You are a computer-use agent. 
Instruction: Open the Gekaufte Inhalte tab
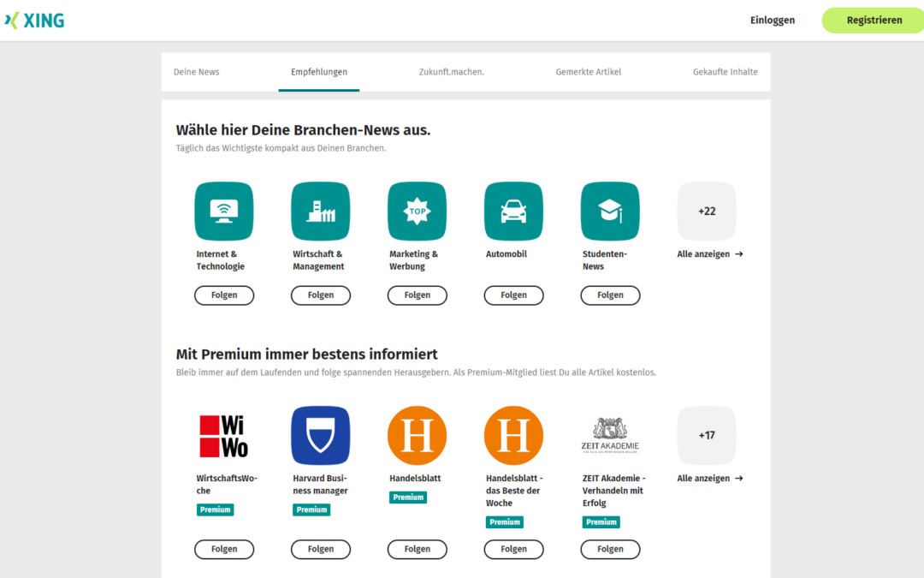tap(726, 72)
